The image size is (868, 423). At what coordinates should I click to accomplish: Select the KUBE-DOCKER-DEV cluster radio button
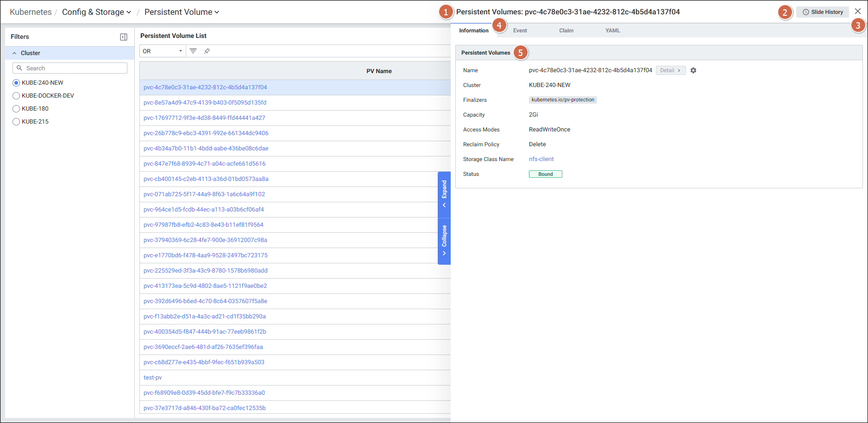click(x=16, y=96)
